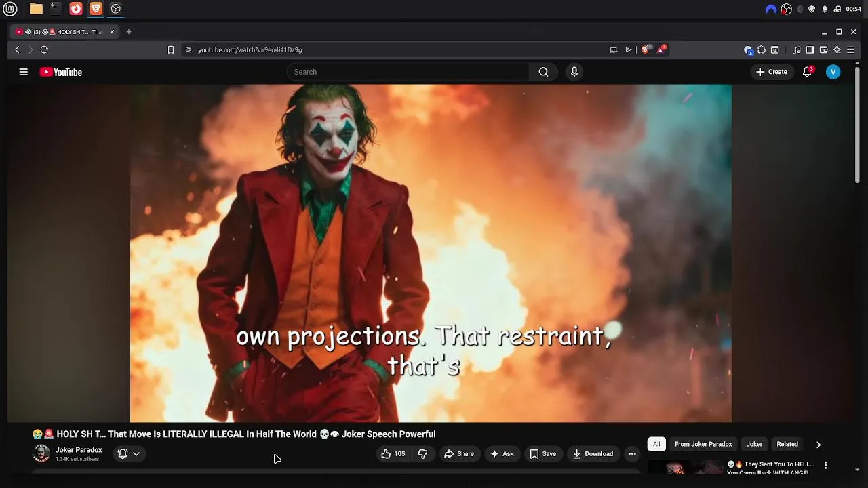
Task: Open a new browser tab
Action: (x=129, y=32)
